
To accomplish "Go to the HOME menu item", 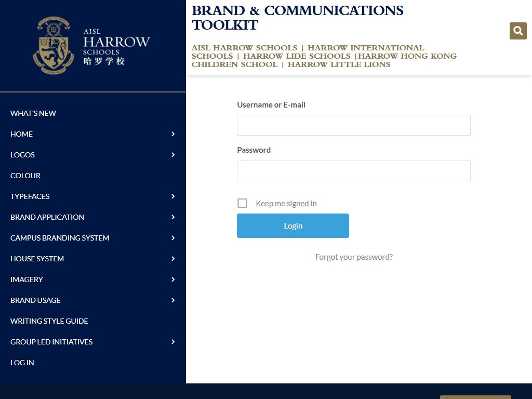I will click(21, 134).
